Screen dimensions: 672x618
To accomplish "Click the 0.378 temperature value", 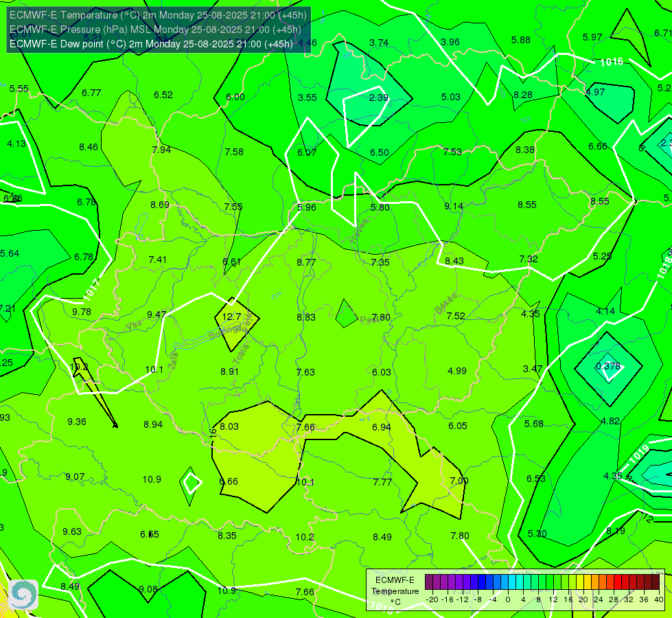I will coord(608,366).
